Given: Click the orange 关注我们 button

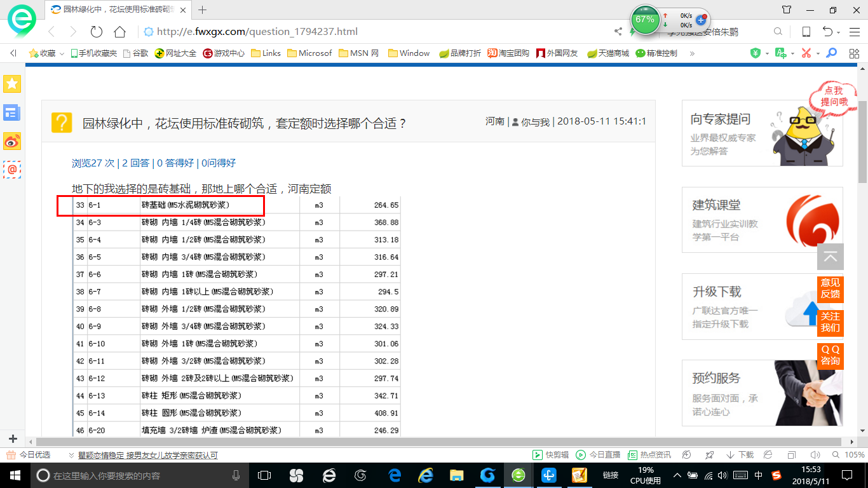Looking at the screenshot, I should coord(831,322).
